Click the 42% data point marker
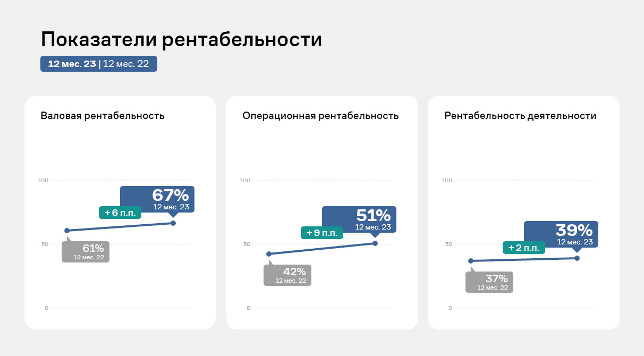 (269, 254)
